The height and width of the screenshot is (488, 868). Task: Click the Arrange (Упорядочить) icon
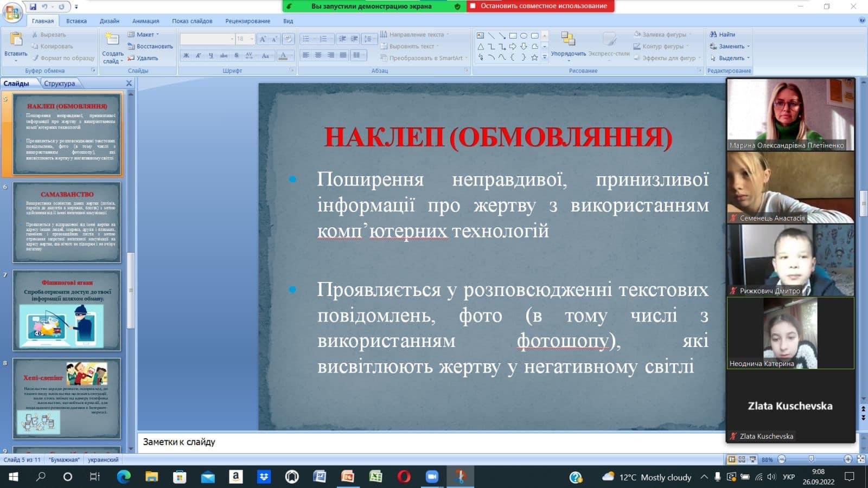pyautogui.click(x=568, y=39)
